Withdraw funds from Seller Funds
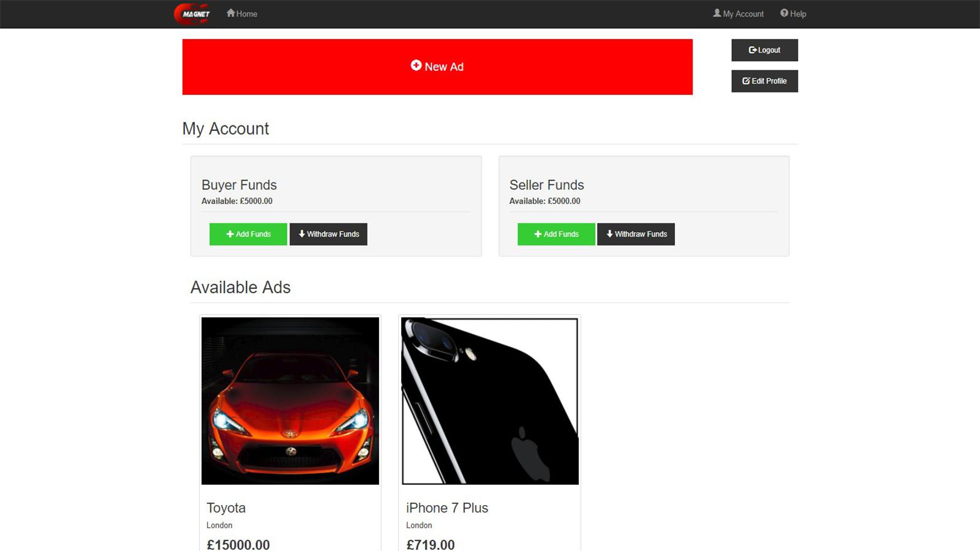This screenshot has width=980, height=551. (x=636, y=234)
